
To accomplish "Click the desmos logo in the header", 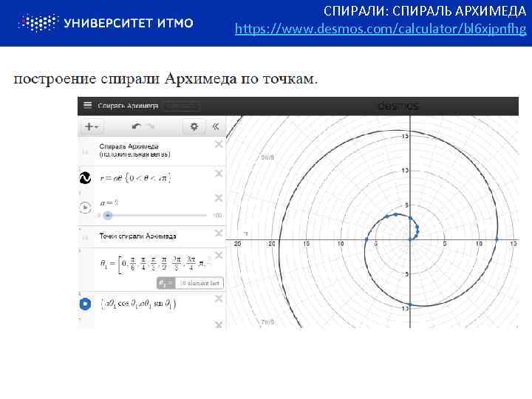I will point(398,106).
